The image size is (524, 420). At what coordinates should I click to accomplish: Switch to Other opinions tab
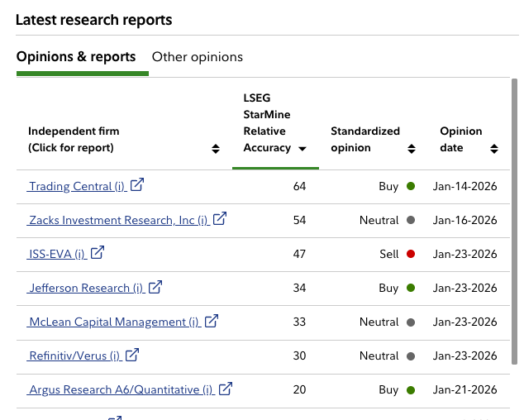click(198, 57)
